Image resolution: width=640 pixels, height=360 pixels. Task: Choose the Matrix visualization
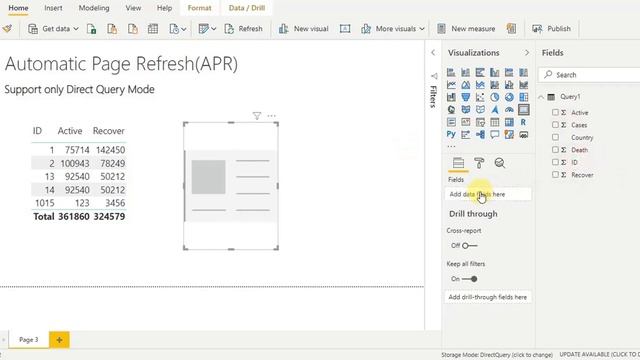pos(509,122)
